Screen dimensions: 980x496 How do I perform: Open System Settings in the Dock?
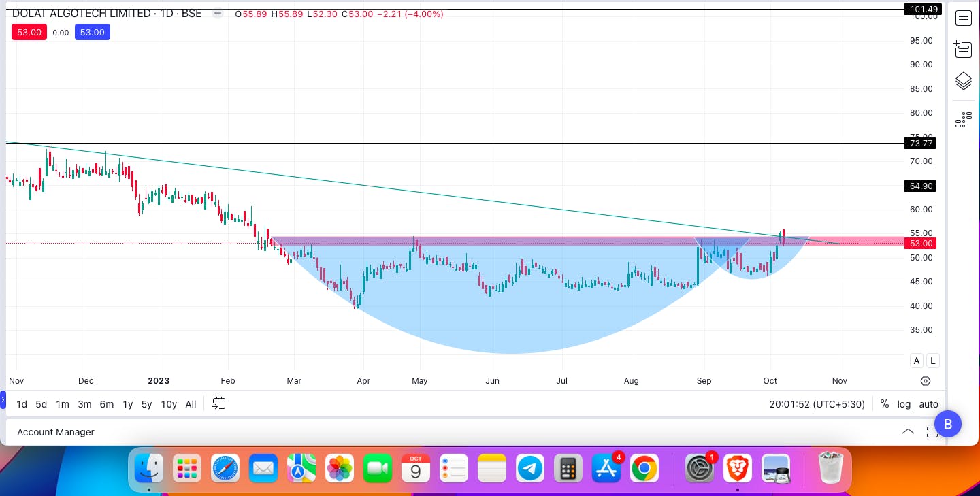[x=699, y=469]
